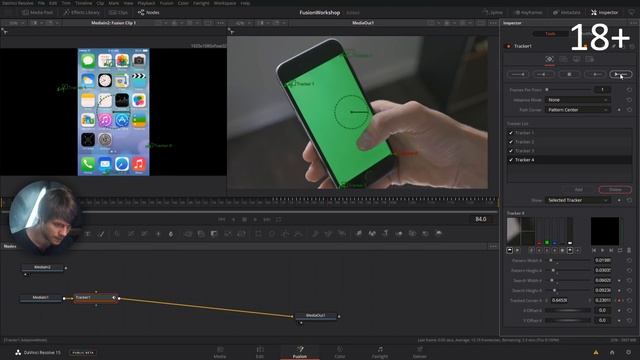
Task: Adjust the Search Height 4 slider
Action: pos(570,290)
